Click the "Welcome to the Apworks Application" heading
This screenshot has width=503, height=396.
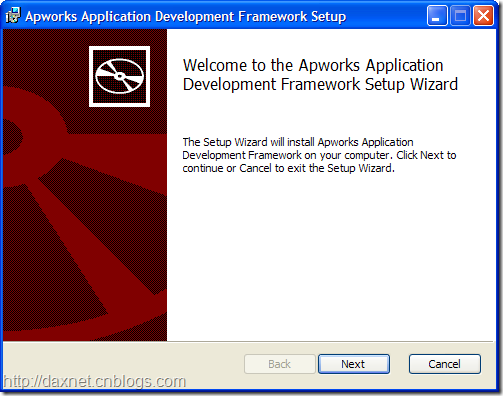click(x=320, y=75)
